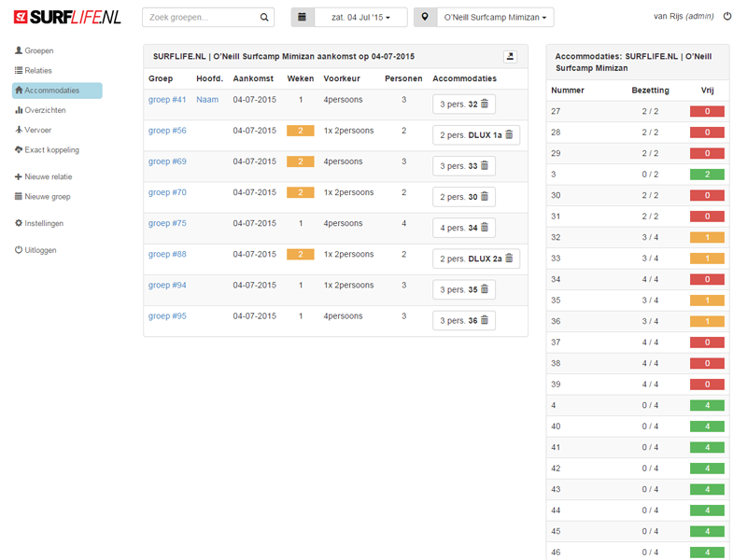Viewport: 747px width, 560px height.
Task: Open groep #94 link
Action: point(167,286)
